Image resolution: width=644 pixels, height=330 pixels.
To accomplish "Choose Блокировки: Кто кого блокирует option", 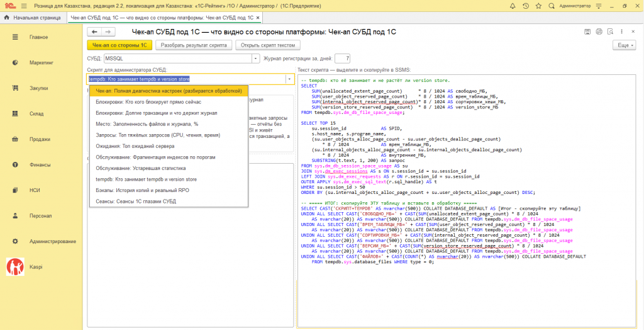I will pos(169,101).
